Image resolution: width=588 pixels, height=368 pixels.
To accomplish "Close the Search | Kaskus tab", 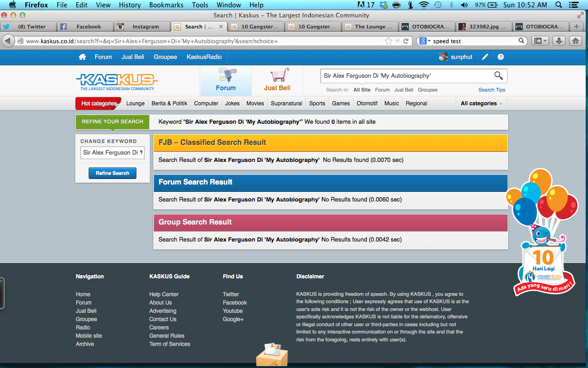I will click(221, 27).
